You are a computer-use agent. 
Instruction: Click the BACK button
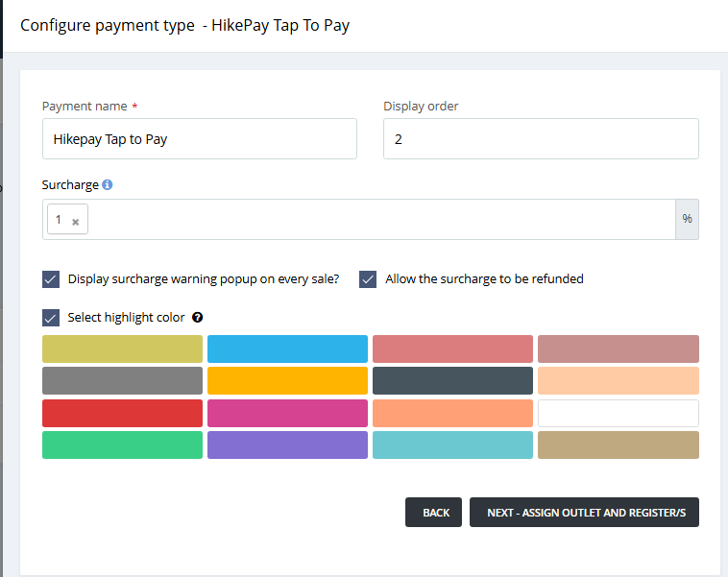434,513
